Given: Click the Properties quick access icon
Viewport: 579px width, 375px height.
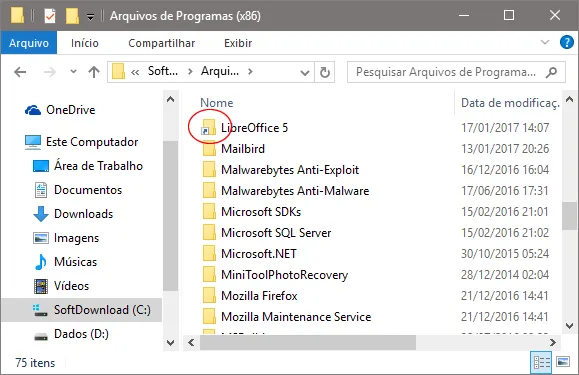Looking at the screenshot, I should 49,16.
